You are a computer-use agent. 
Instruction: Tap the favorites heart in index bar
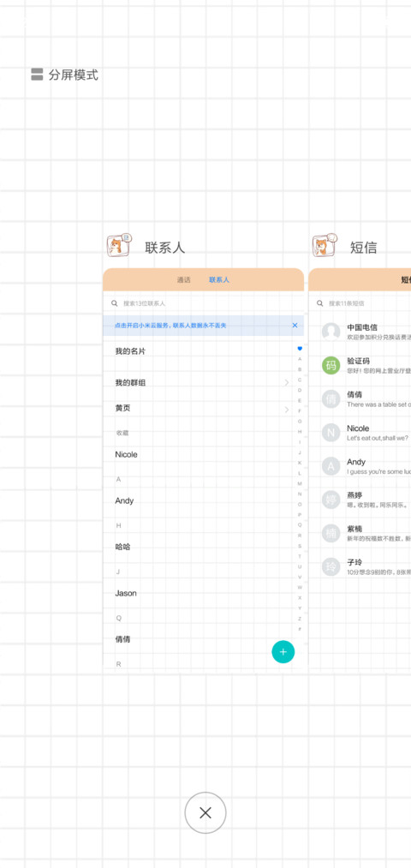300,349
